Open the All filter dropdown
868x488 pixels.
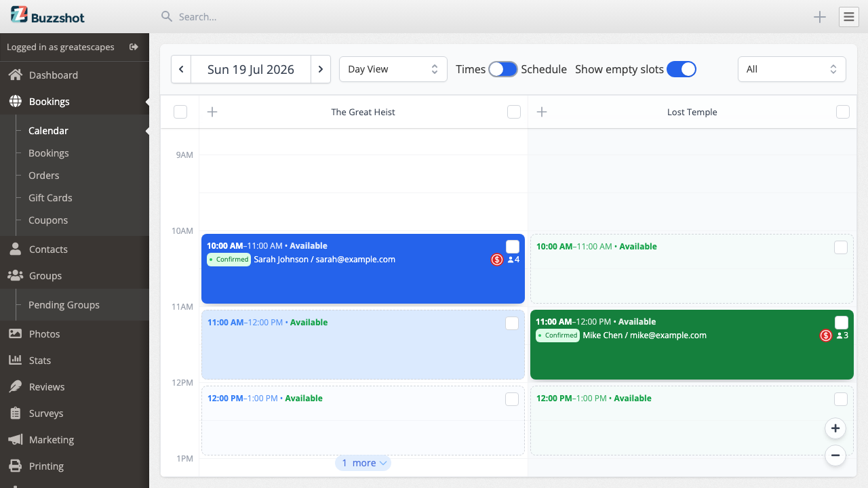[792, 69]
